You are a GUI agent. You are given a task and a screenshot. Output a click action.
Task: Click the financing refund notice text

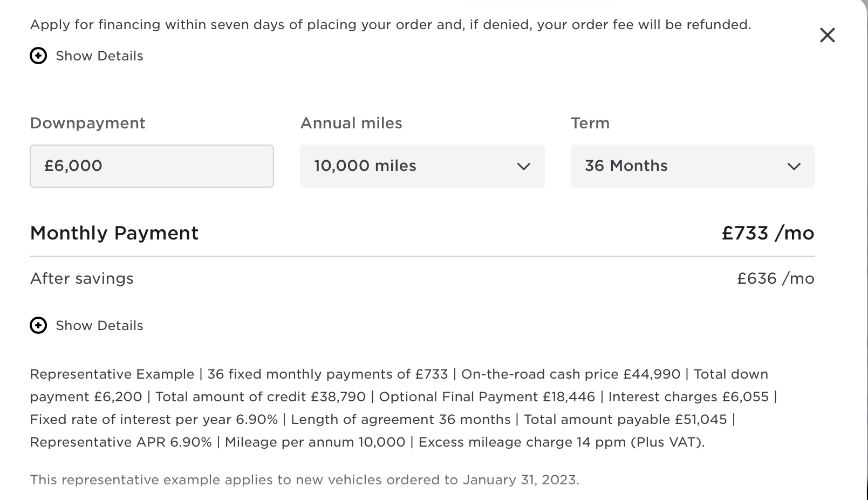(x=391, y=25)
